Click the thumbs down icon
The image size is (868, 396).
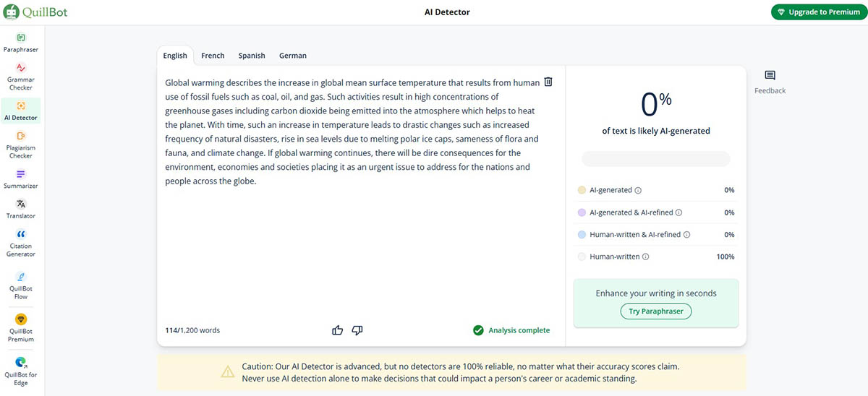coord(357,330)
